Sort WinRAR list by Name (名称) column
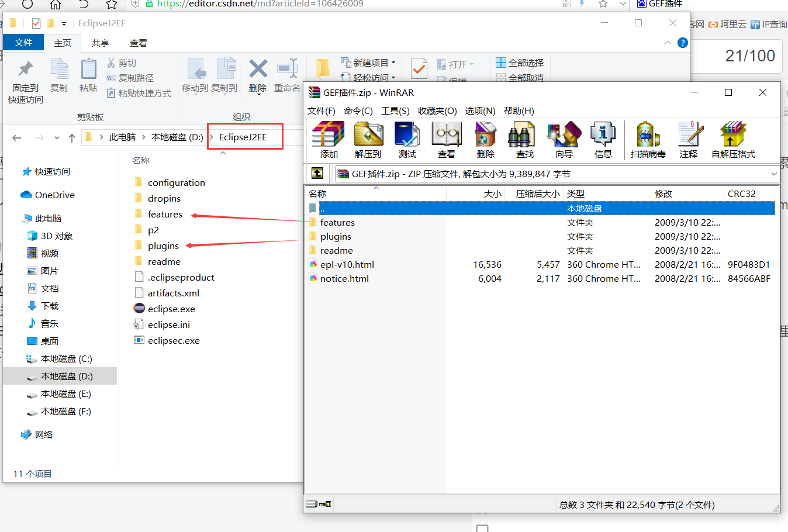The image size is (788, 532). click(x=375, y=194)
